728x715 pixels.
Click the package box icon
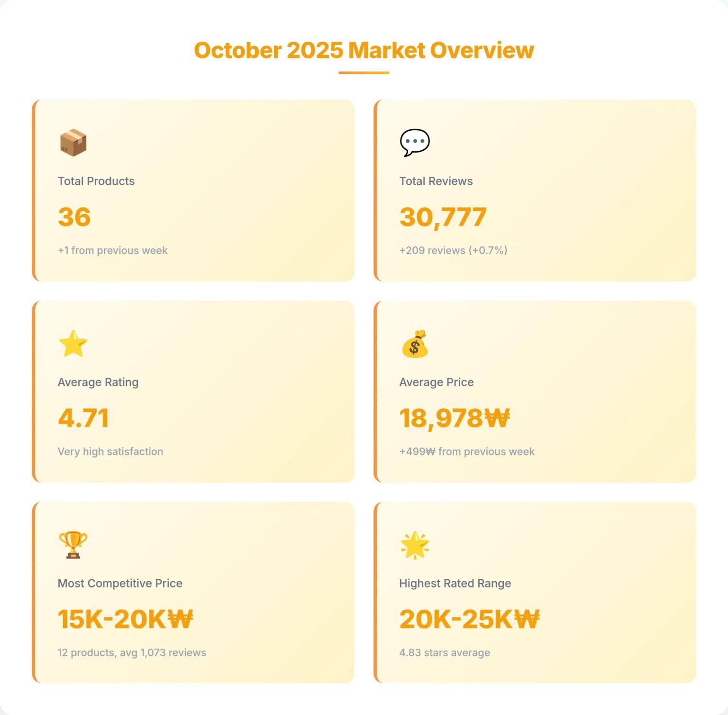(x=73, y=143)
